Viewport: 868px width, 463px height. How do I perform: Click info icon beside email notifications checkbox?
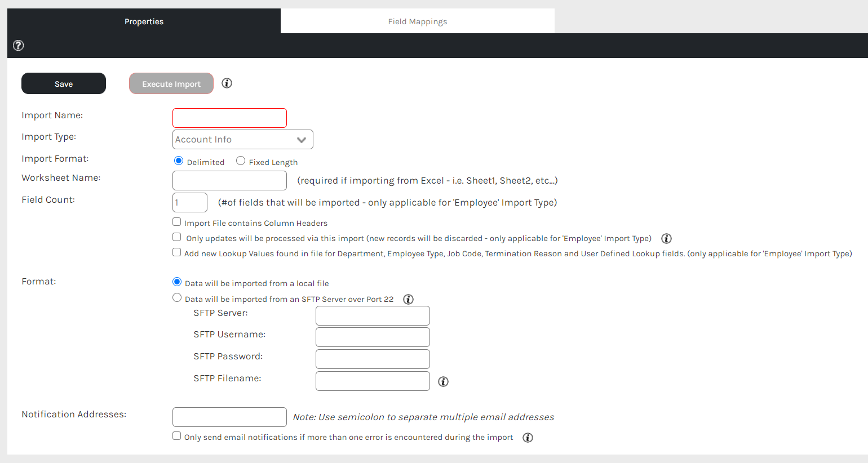click(x=528, y=438)
